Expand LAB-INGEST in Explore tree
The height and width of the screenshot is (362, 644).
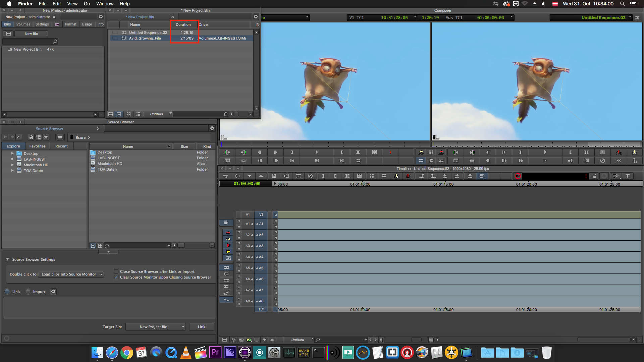pyautogui.click(x=12, y=159)
